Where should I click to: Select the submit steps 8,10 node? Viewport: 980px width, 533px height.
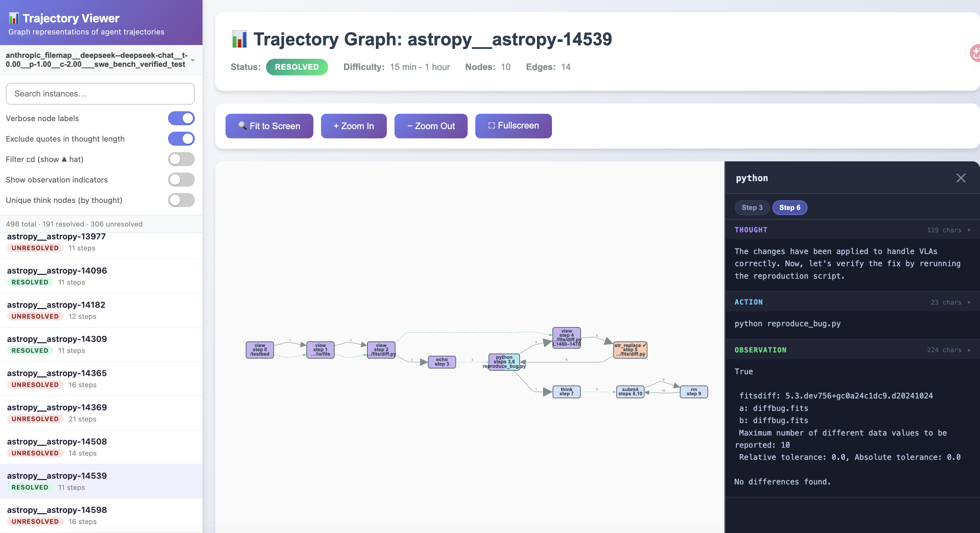coord(630,391)
